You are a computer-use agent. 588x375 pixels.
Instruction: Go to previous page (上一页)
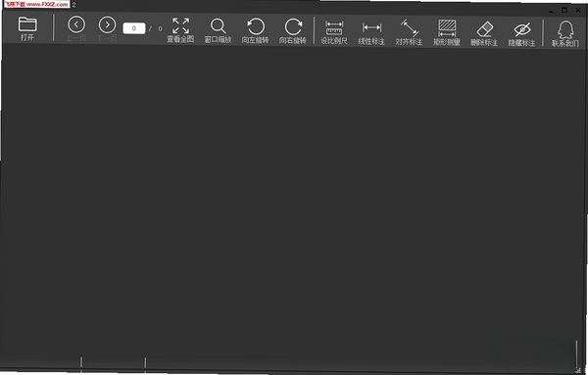coord(76,28)
